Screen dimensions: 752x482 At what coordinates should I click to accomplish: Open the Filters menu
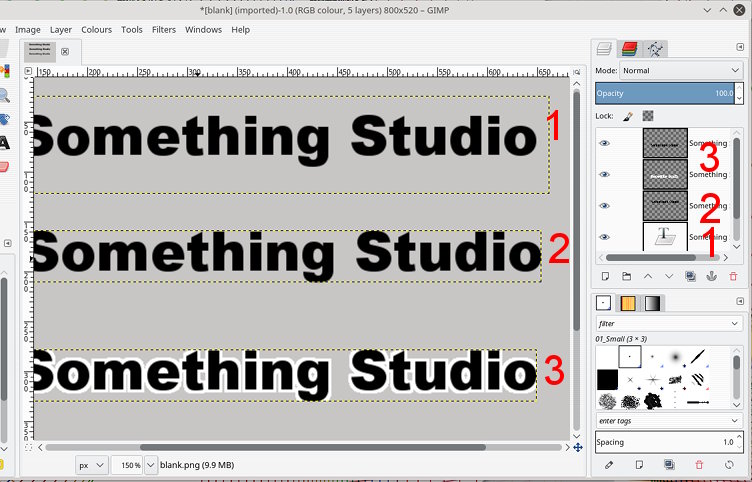coord(164,30)
